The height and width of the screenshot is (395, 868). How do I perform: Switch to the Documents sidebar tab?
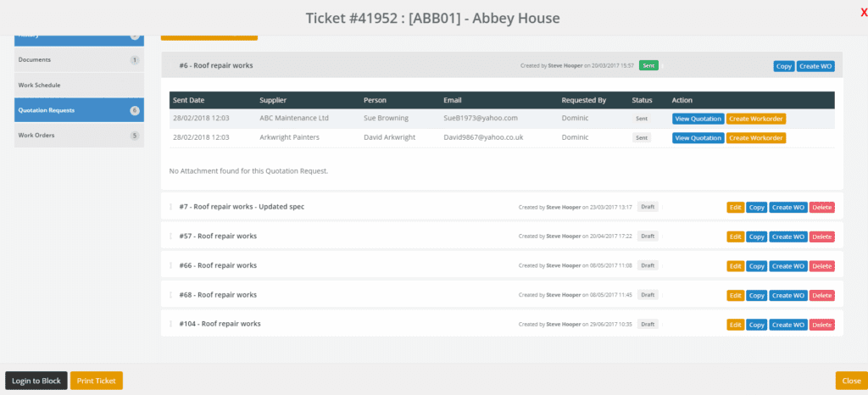(x=35, y=60)
